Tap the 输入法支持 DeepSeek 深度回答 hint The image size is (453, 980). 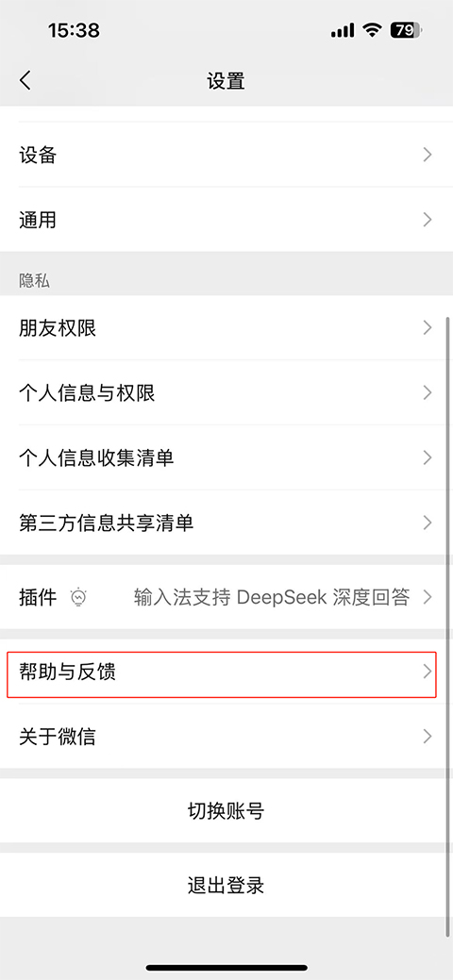272,597
